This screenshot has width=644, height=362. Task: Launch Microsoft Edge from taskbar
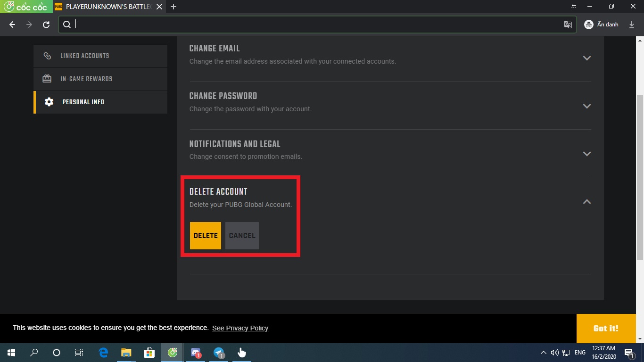[103, 353]
